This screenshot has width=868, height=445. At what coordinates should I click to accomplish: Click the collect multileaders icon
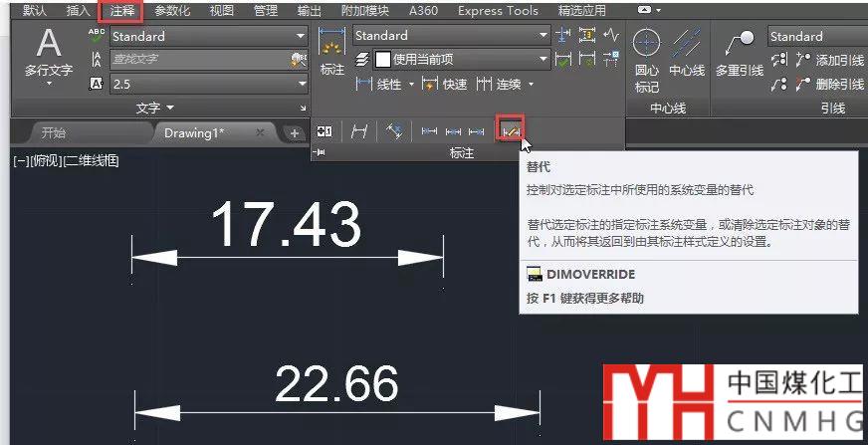click(779, 85)
